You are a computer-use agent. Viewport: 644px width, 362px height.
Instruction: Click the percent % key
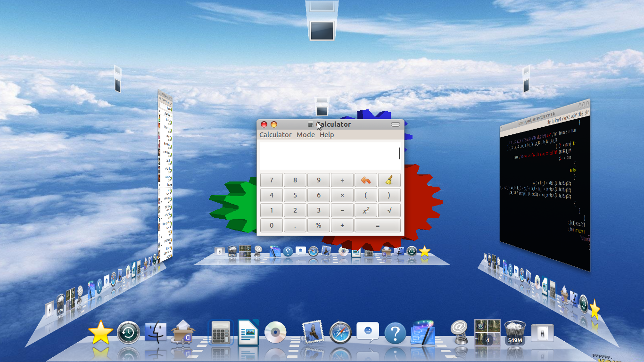(319, 225)
